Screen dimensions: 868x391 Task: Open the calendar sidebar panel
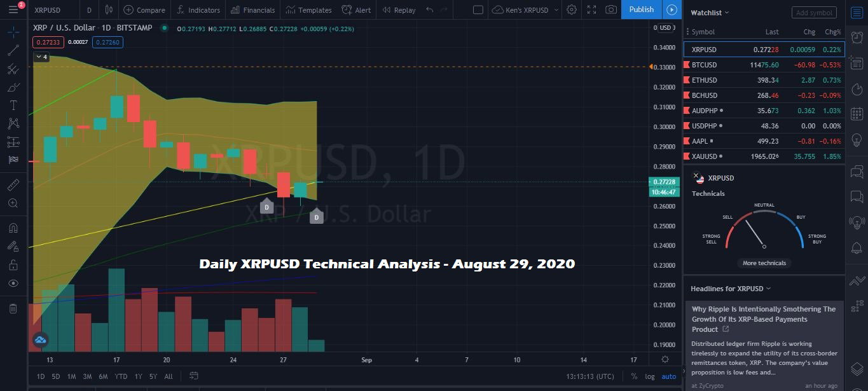tap(857, 113)
